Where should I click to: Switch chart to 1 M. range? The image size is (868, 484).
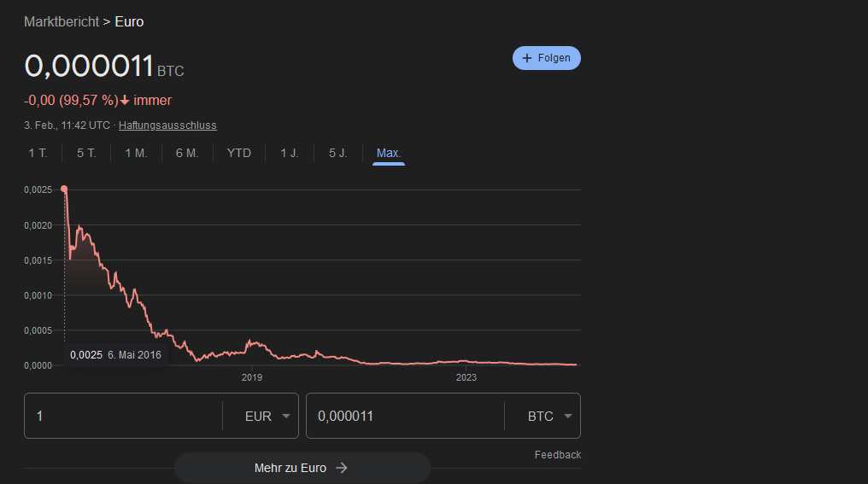coord(136,154)
